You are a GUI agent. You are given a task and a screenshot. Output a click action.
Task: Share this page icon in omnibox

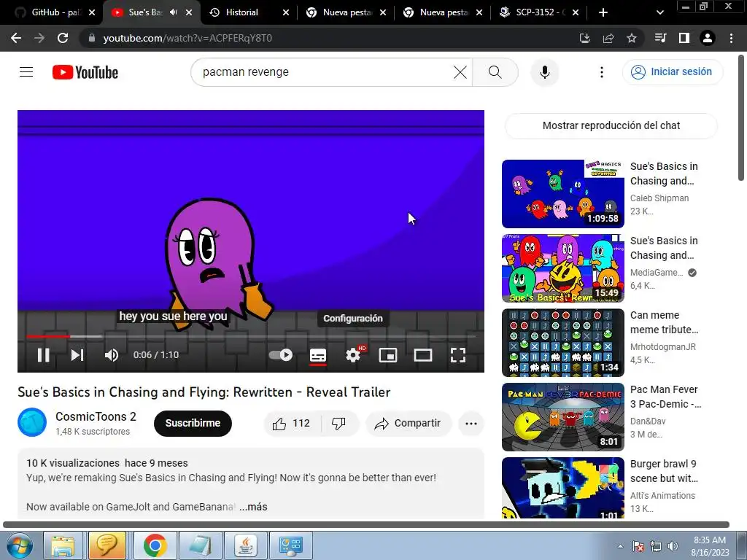click(x=608, y=38)
